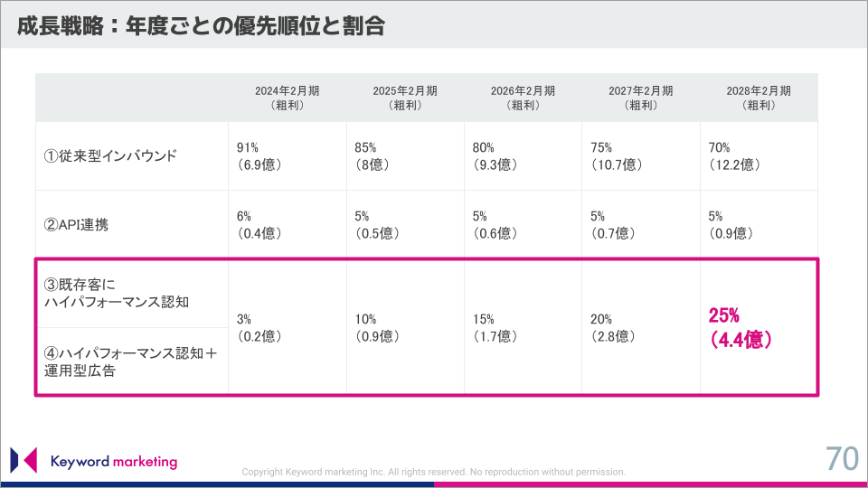This screenshot has height=488, width=868.
Task: Select the Keyword marketing brand text
Action: (x=114, y=462)
